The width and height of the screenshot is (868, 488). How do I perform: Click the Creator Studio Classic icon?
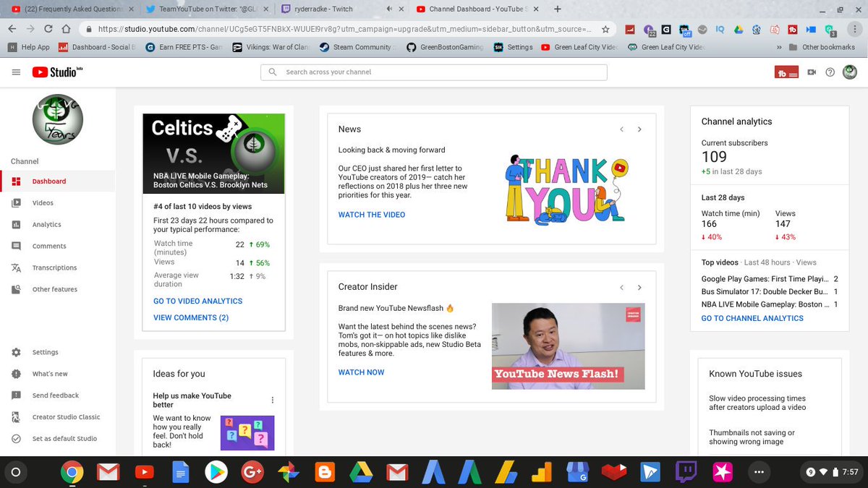tap(16, 417)
